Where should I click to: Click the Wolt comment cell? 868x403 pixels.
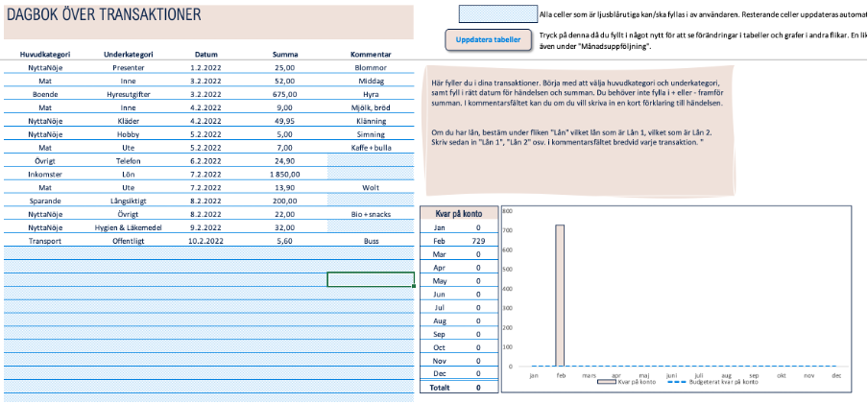[x=370, y=188]
